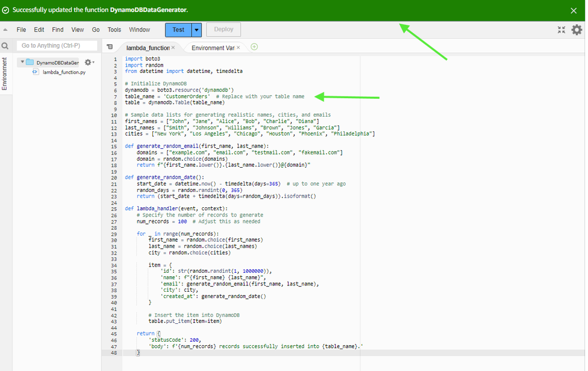Image resolution: width=588 pixels, height=371 pixels.
Task: Open the File menu
Action: (21, 30)
